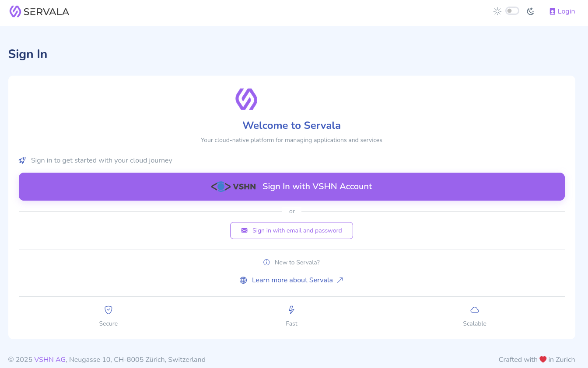Click the external-link arrow after Learn more
Screen dimensions: 588x368
coord(340,280)
